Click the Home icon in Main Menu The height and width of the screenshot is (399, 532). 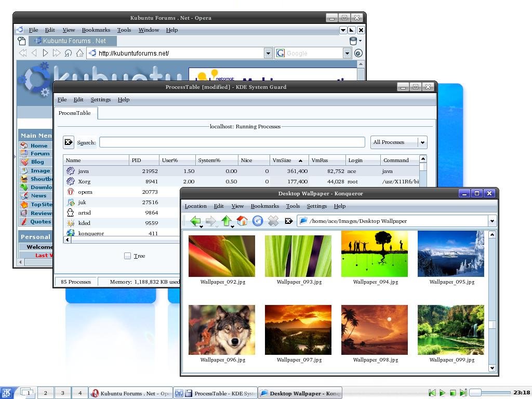(24, 145)
